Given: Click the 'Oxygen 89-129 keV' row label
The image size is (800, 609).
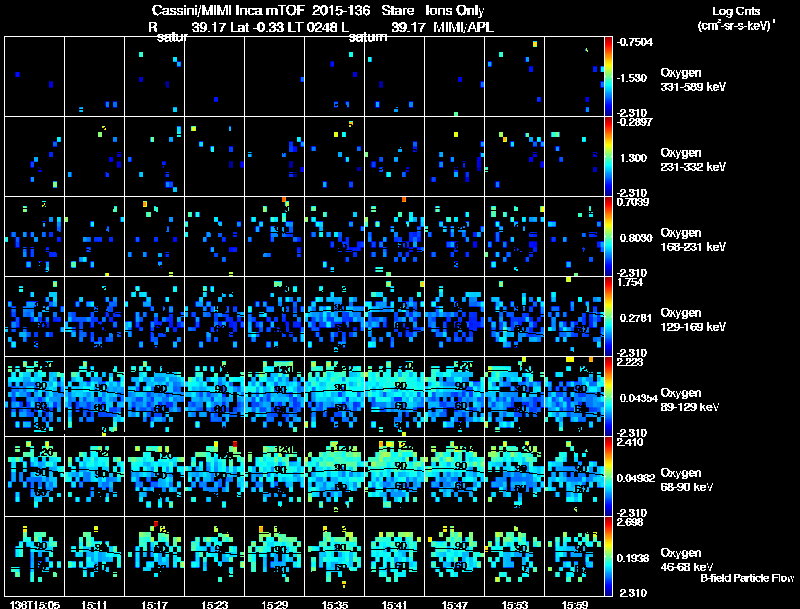Looking at the screenshot, I should pyautogui.click(x=690, y=400).
